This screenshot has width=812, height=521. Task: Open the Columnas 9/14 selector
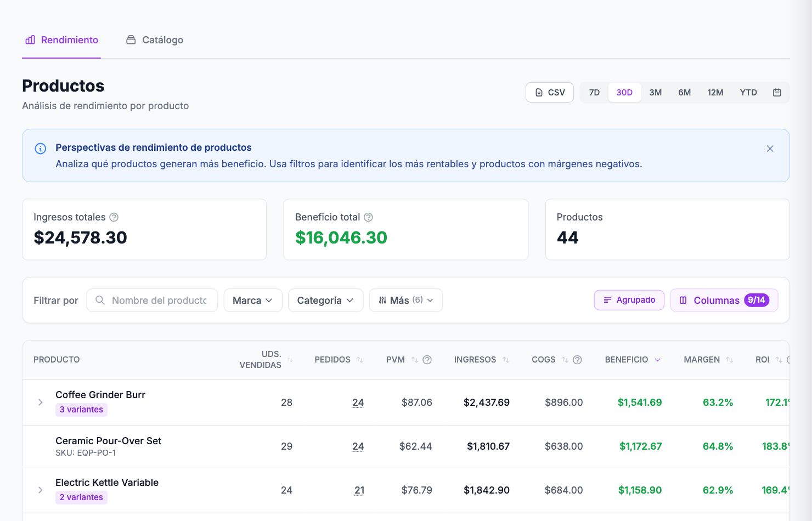click(724, 300)
